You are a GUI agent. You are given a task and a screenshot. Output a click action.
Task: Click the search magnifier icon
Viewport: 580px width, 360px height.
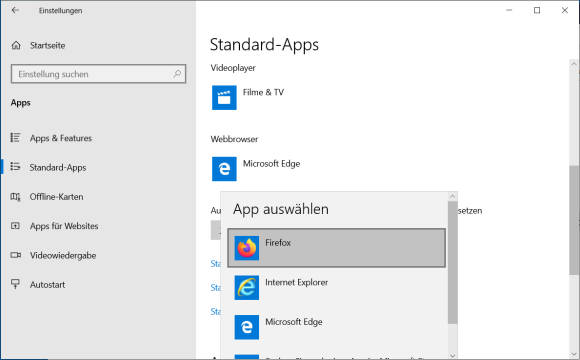pos(177,74)
